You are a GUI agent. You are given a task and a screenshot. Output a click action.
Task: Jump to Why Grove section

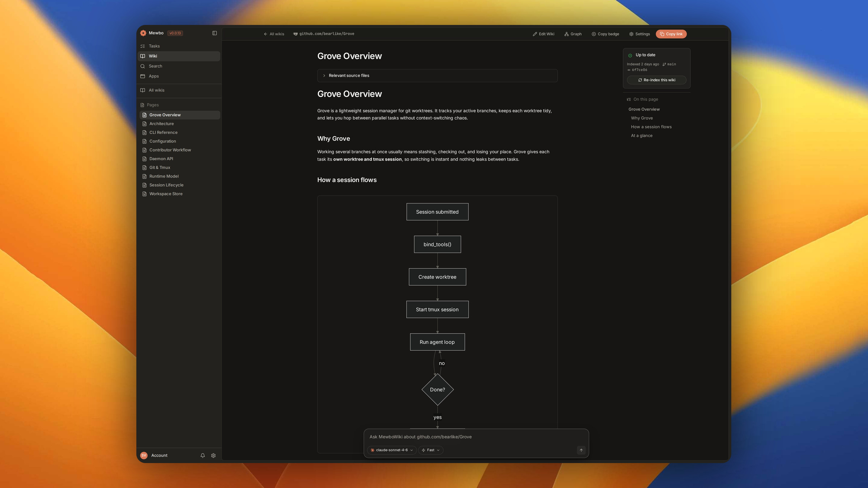click(x=642, y=118)
